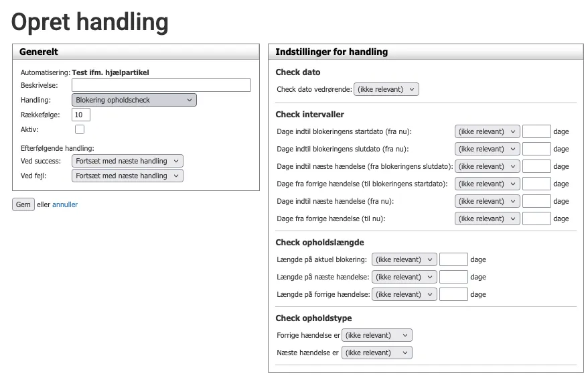Focus the Beskrivelse text field

(161, 85)
